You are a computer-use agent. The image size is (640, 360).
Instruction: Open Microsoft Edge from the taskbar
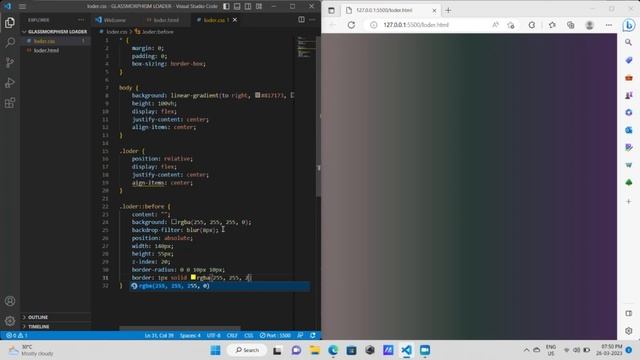point(333,350)
